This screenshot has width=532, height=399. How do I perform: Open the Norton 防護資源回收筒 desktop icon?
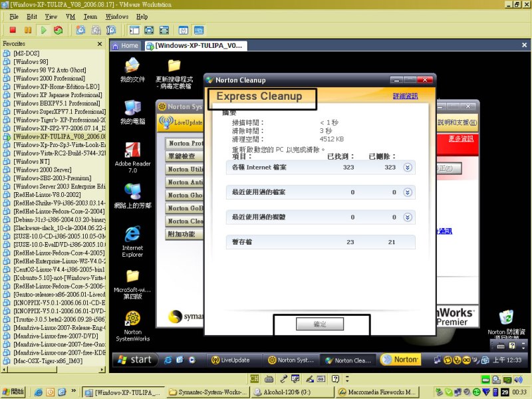[506, 324]
